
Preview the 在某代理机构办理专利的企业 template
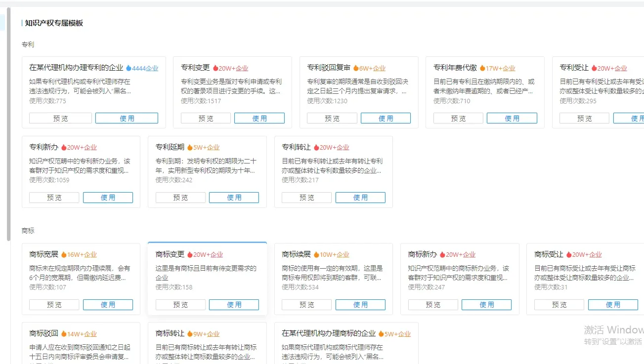pos(60,118)
